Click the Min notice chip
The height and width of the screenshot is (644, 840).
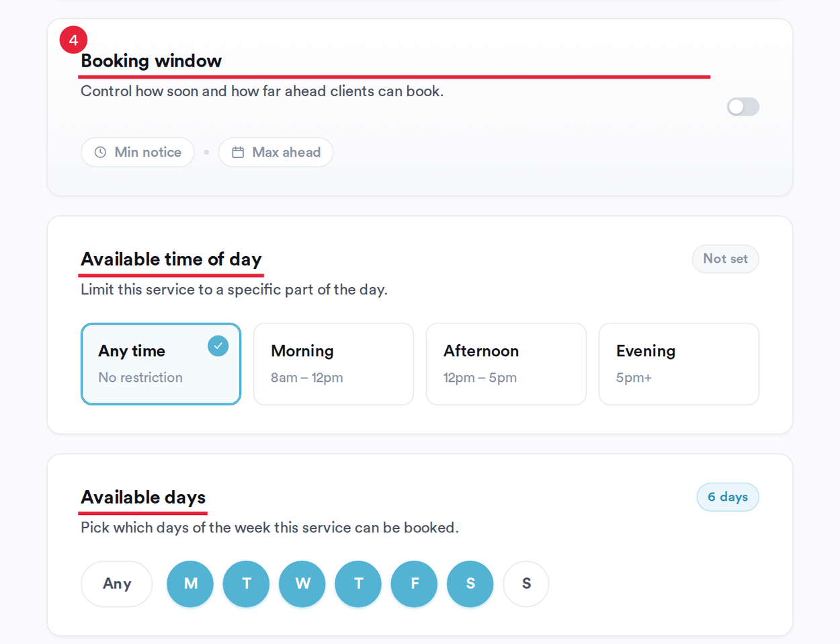coord(138,153)
